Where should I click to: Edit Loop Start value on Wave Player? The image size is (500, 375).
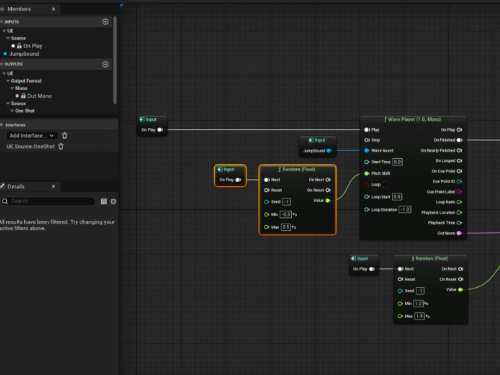coord(397,197)
